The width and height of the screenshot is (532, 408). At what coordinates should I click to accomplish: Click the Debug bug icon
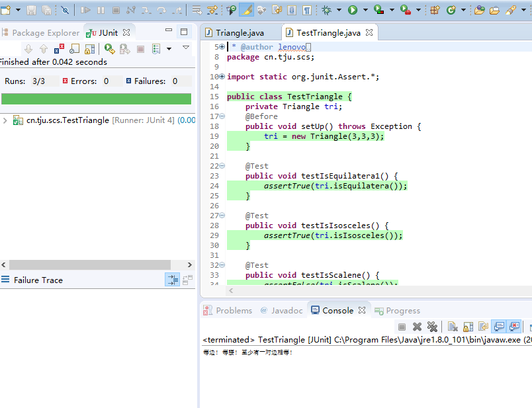tap(327, 10)
